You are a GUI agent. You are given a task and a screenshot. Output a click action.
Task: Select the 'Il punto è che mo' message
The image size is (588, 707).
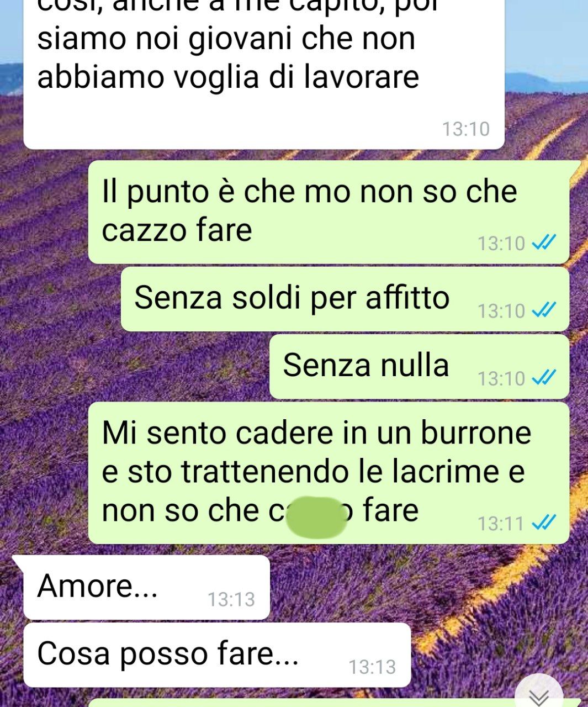coord(329,212)
